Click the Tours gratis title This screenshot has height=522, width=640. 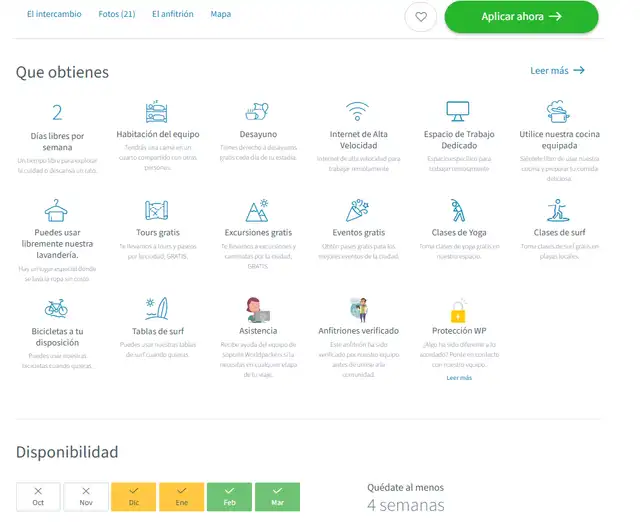tap(158, 233)
